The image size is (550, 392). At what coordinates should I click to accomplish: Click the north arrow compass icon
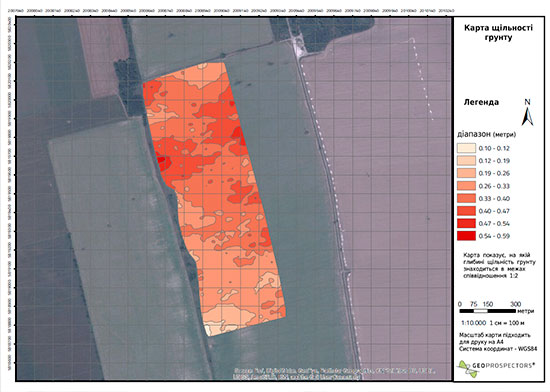click(527, 113)
